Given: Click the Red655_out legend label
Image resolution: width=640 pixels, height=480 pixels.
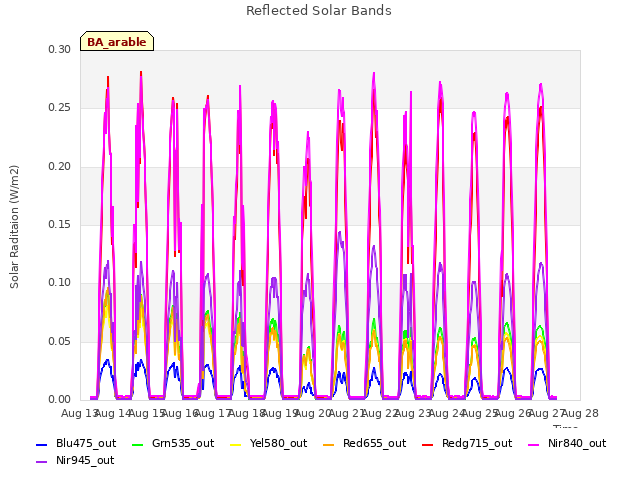Looking at the screenshot, I should pos(375,443).
